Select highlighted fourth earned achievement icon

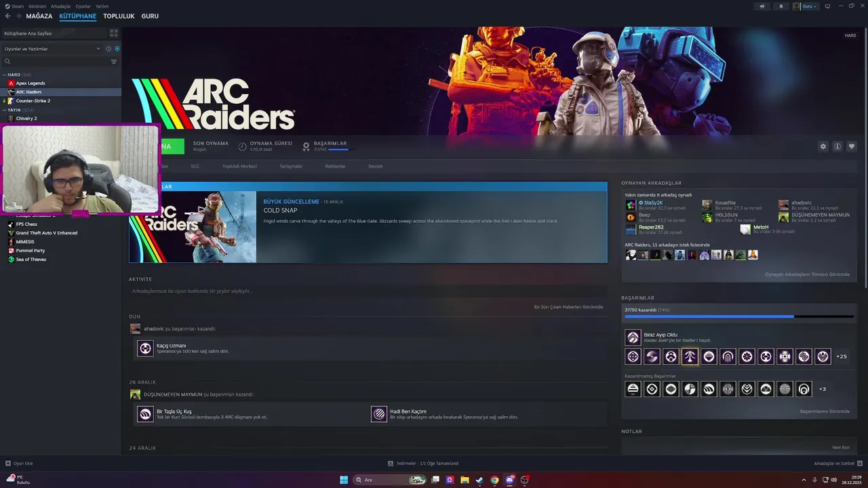(690, 357)
